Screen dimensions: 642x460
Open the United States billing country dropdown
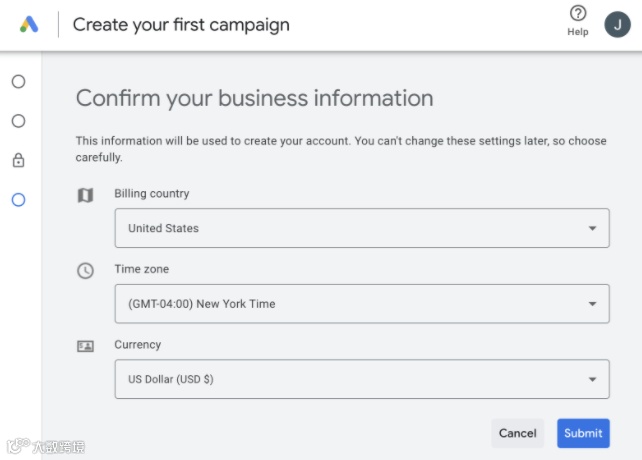click(362, 228)
